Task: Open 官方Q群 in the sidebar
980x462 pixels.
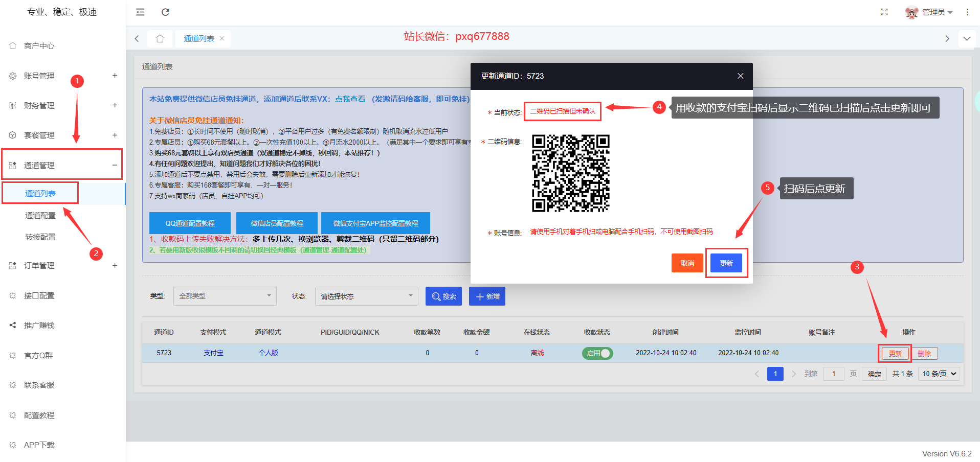Action: 39,355
